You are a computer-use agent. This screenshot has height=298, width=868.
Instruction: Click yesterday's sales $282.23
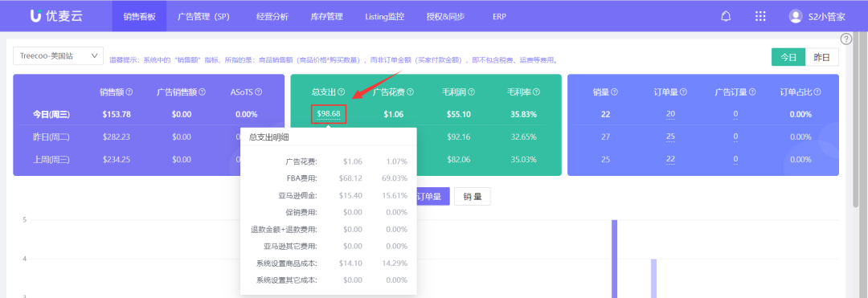[x=117, y=137]
